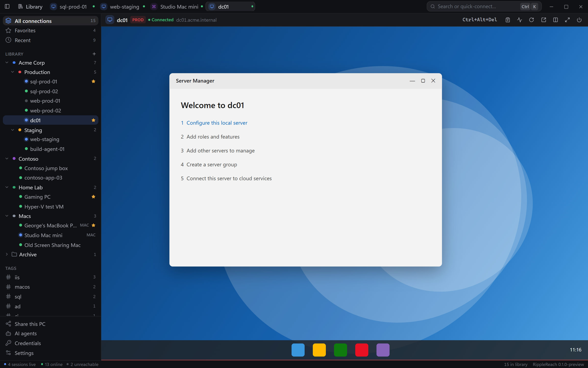Enter fullscreen with the expand icon
The image size is (588, 368).
click(x=567, y=20)
